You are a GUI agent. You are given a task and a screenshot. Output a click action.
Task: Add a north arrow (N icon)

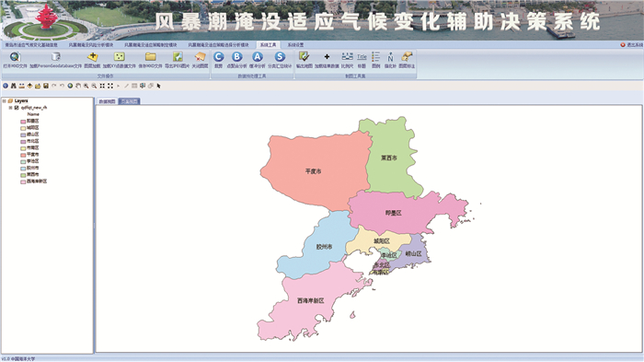pyautogui.click(x=390, y=57)
